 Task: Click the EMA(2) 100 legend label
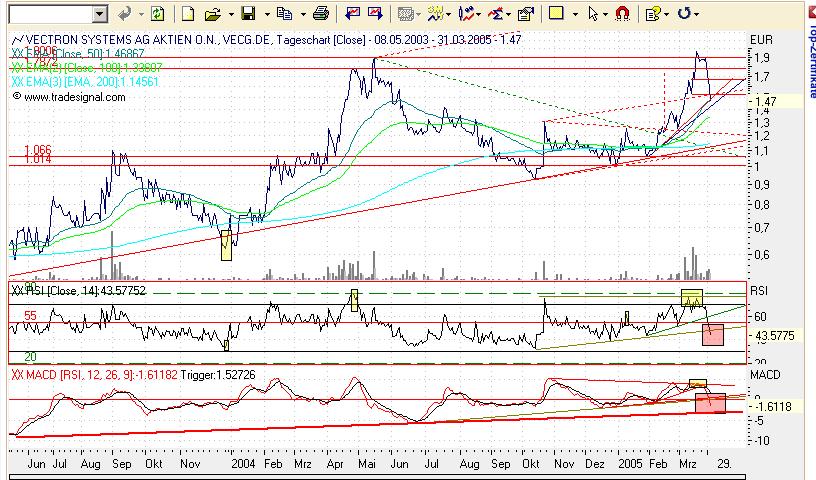tap(87, 68)
